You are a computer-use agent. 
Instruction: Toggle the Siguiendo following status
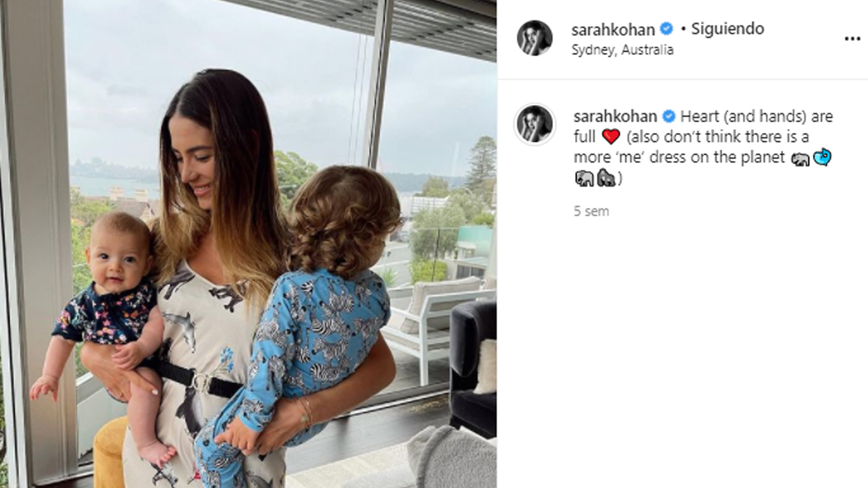tap(728, 29)
